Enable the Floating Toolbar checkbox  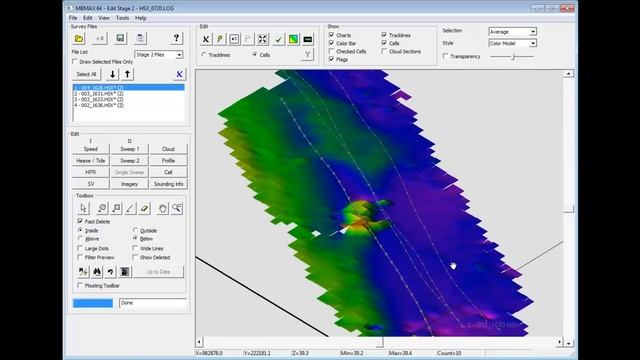(80, 285)
